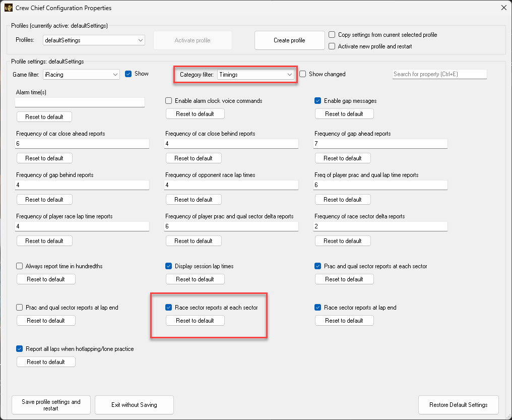Reset car close behind reports frequency to default
This screenshot has width=512, height=420.
194,158
